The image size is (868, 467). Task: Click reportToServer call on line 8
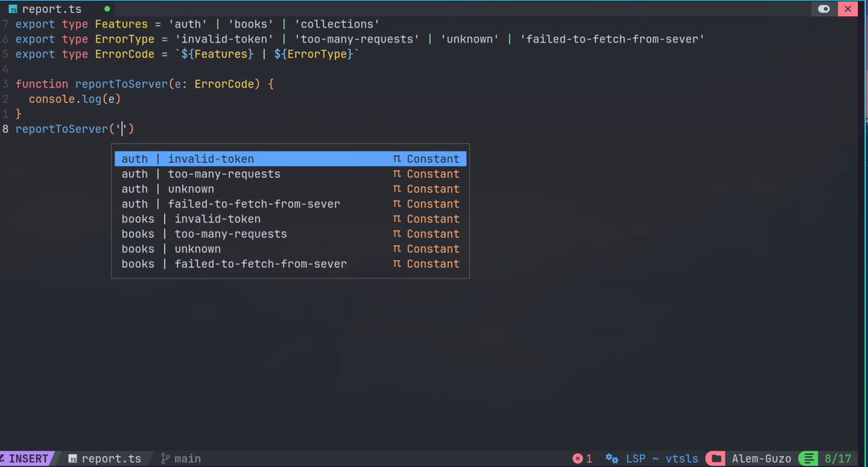(61, 129)
